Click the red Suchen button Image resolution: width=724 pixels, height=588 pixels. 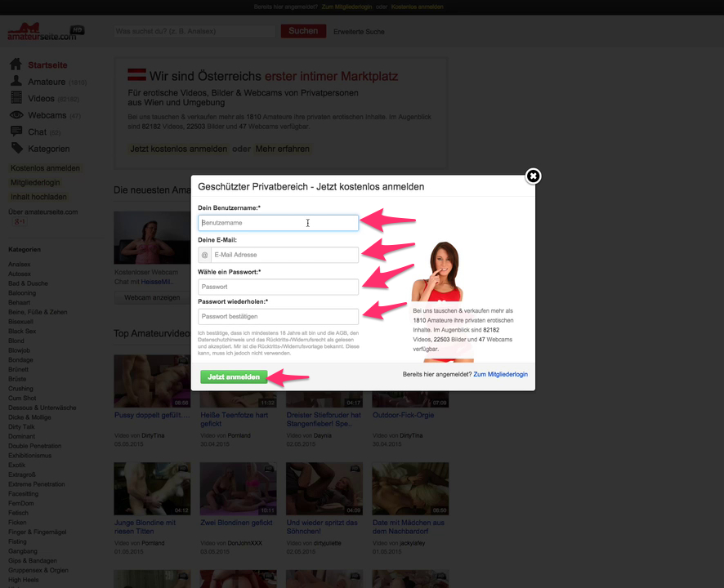pos(303,31)
